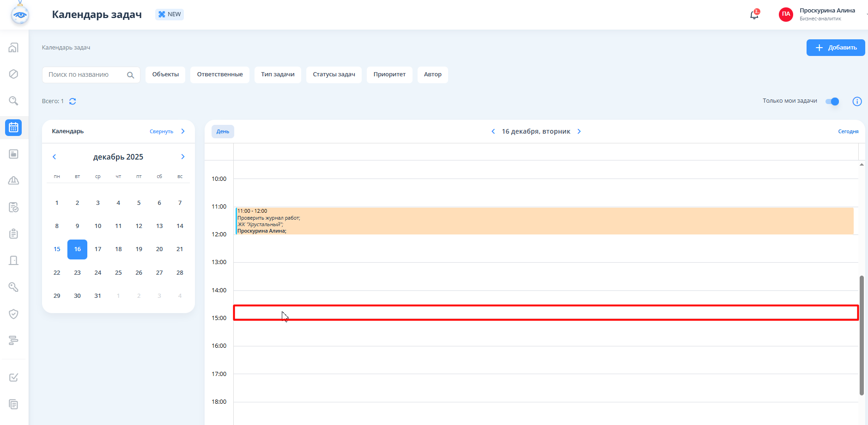The width and height of the screenshot is (868, 425).
Task: Go to previous day in schedule header
Action: click(x=493, y=131)
